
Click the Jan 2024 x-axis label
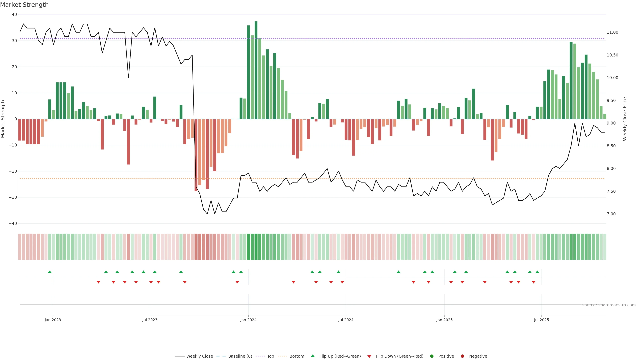(x=248, y=320)
